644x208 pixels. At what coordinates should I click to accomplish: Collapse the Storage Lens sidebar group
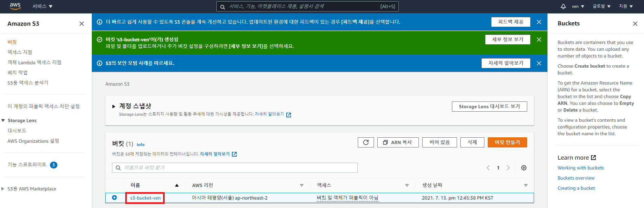pos(3,120)
